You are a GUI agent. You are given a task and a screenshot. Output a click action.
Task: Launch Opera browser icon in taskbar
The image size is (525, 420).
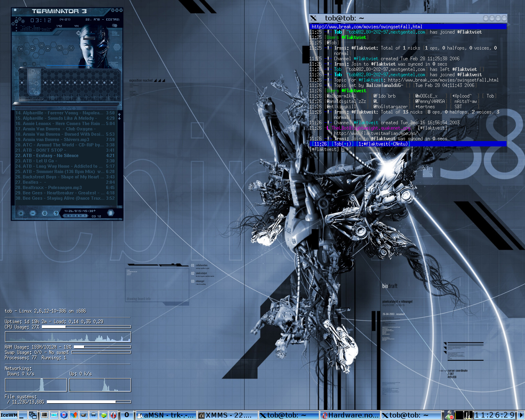pyautogui.click(x=113, y=415)
